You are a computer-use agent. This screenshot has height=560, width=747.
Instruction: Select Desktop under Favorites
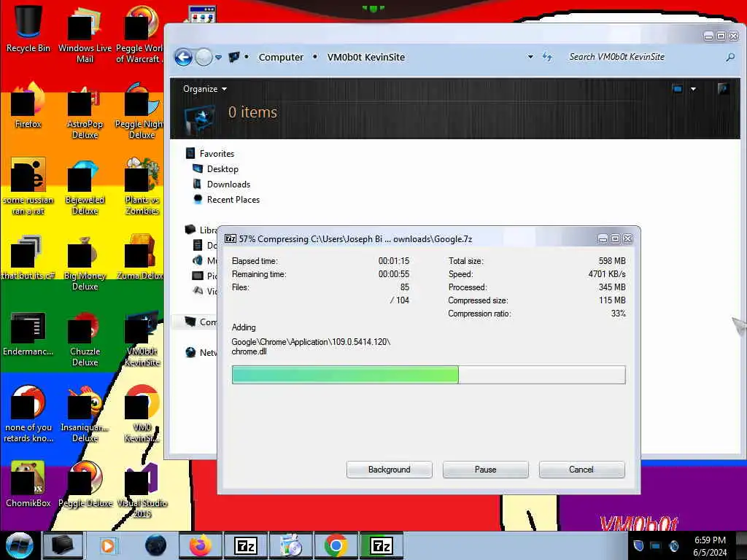point(222,169)
